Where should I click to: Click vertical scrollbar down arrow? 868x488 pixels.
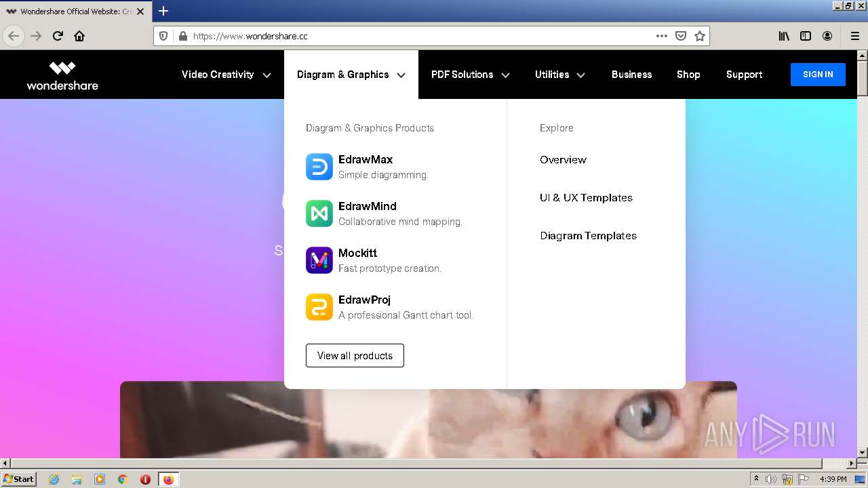[x=862, y=452]
